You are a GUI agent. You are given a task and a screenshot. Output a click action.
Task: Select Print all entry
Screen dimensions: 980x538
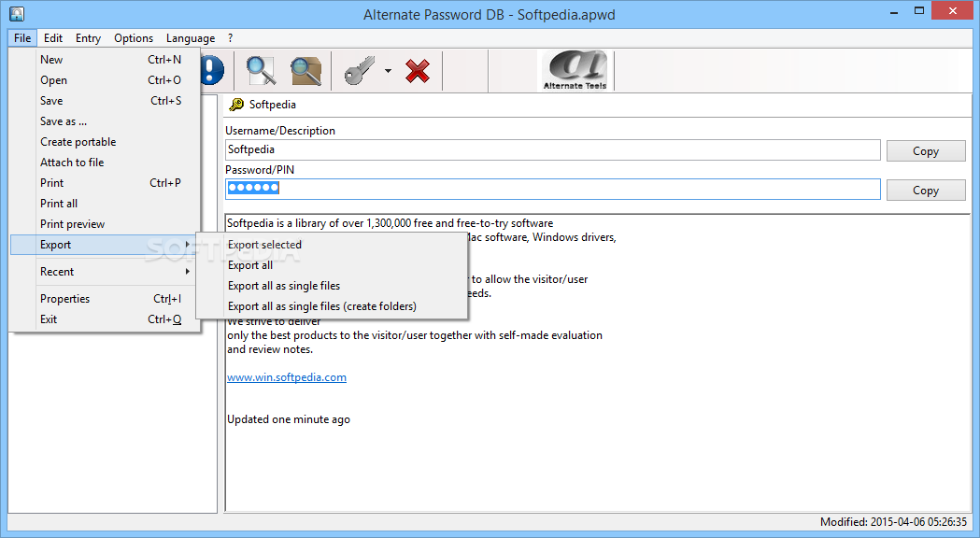point(105,204)
